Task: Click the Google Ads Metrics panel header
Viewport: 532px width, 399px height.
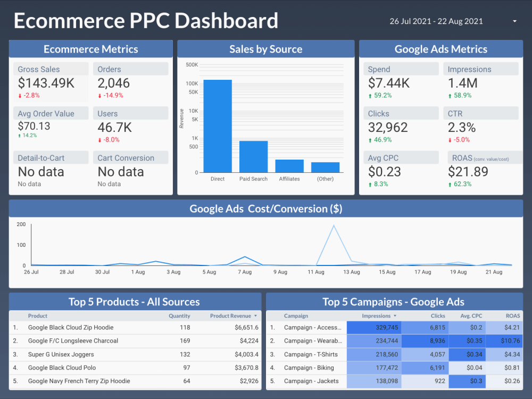Action: [441, 48]
